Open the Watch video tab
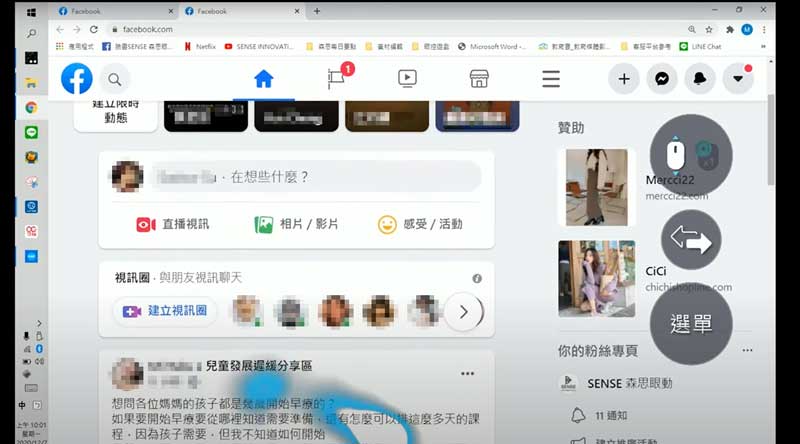Screen dimensions: 800x444 [407, 79]
